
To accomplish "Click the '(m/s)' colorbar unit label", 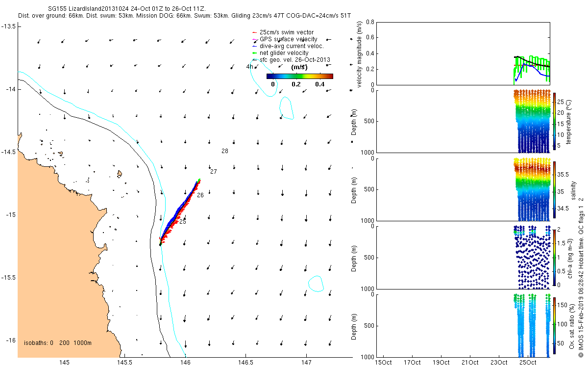I will [299, 67].
